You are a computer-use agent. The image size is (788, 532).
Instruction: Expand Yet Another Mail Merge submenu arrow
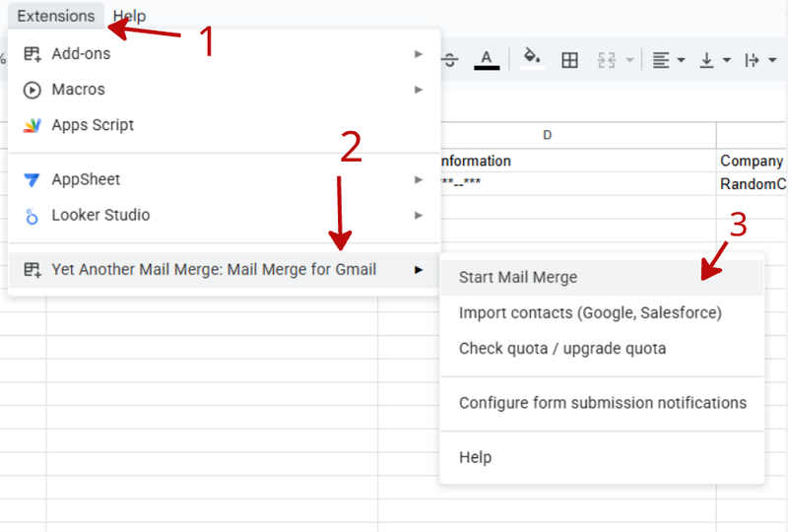point(418,270)
